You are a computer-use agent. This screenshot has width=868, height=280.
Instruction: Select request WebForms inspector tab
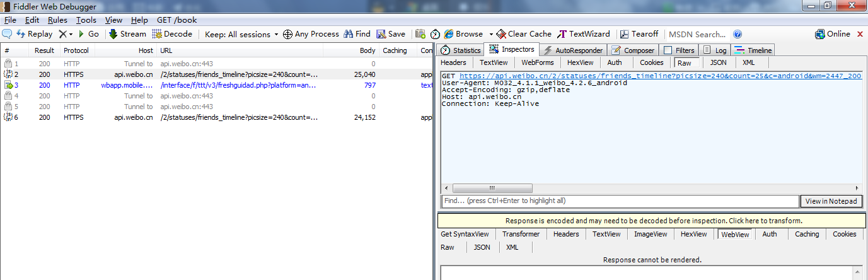point(537,62)
